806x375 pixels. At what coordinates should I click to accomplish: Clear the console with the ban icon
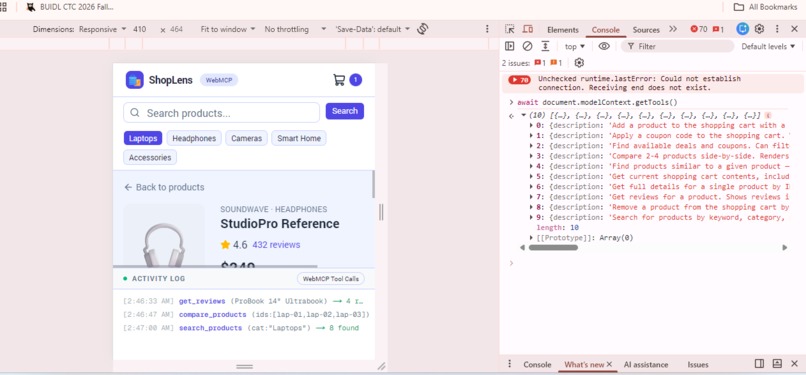point(527,46)
